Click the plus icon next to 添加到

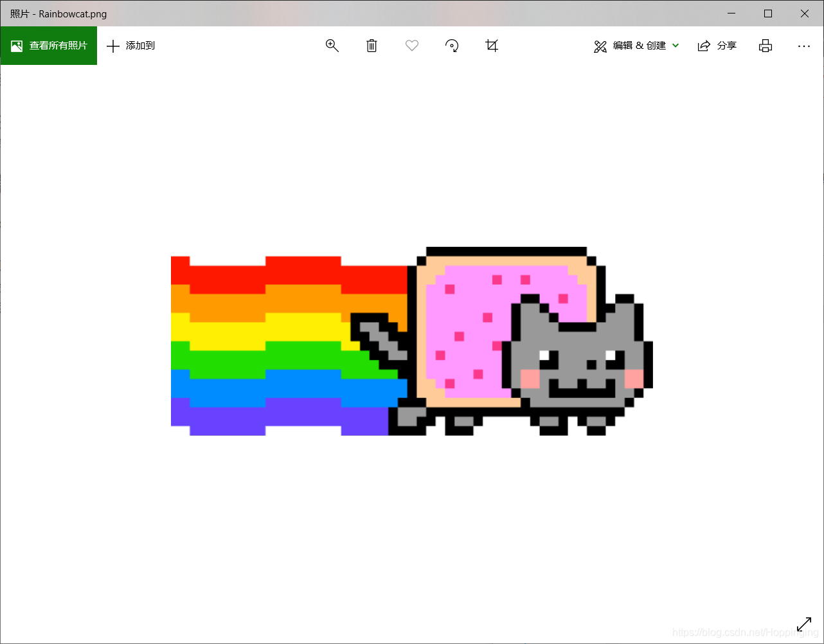(113, 46)
